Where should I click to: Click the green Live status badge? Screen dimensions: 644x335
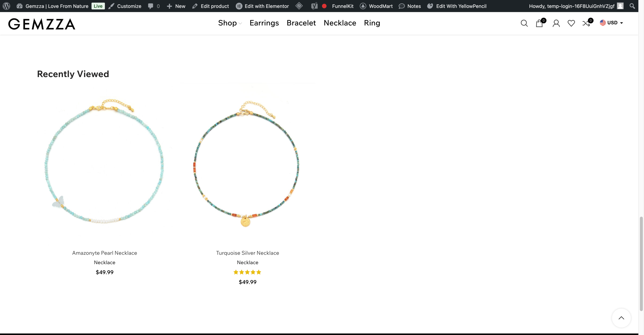(x=98, y=6)
